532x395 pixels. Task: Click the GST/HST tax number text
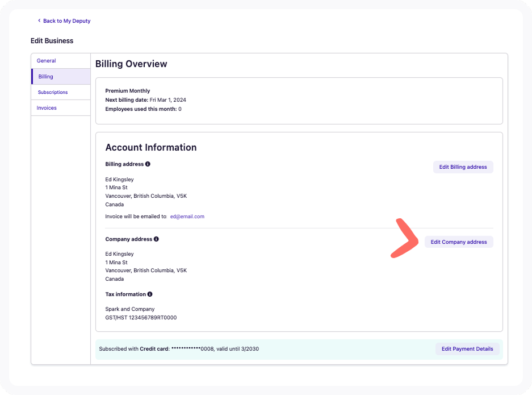click(x=141, y=318)
